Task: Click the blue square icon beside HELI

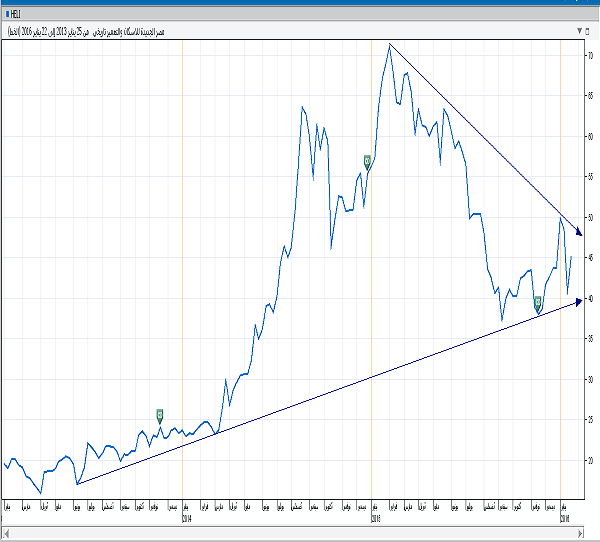Action: click(8, 15)
